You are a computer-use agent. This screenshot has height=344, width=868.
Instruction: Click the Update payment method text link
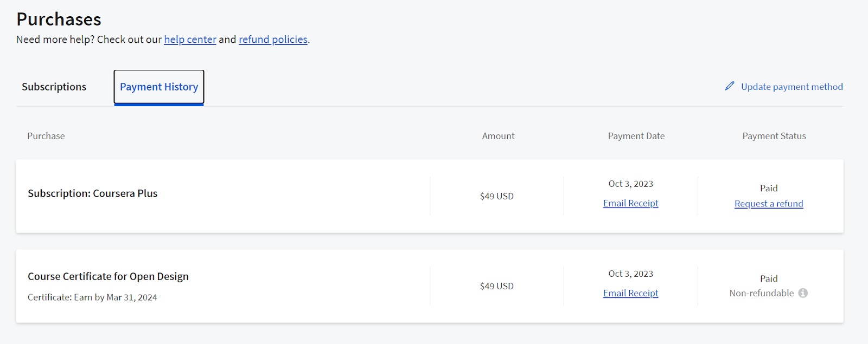[792, 87]
